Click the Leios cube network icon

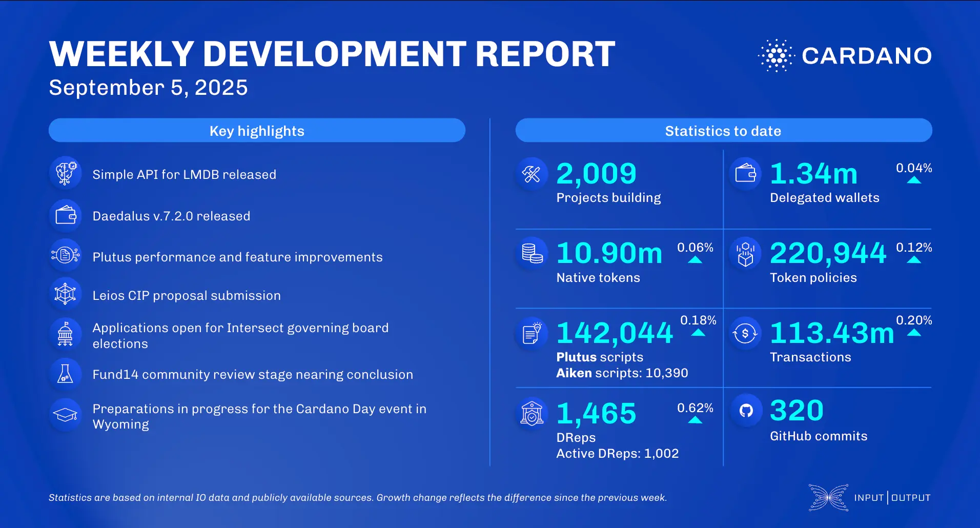tap(66, 294)
